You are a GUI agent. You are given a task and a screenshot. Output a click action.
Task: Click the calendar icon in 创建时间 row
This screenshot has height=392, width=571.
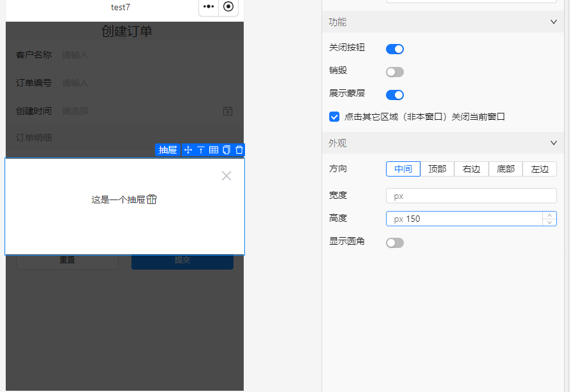(x=228, y=111)
